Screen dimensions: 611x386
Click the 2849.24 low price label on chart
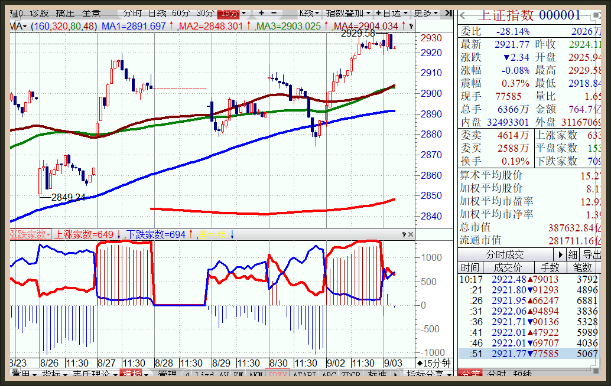(68, 197)
